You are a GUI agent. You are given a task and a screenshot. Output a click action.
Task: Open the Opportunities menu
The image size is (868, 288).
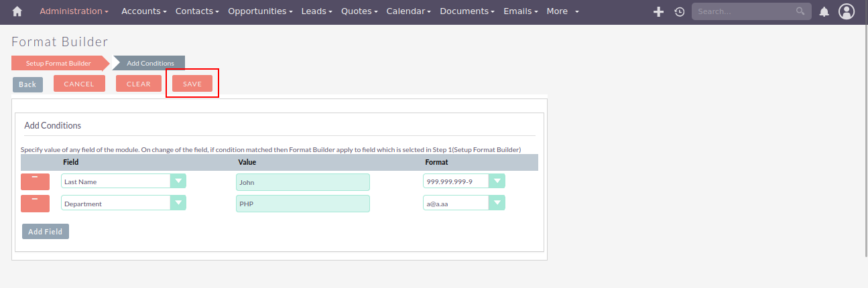point(260,11)
